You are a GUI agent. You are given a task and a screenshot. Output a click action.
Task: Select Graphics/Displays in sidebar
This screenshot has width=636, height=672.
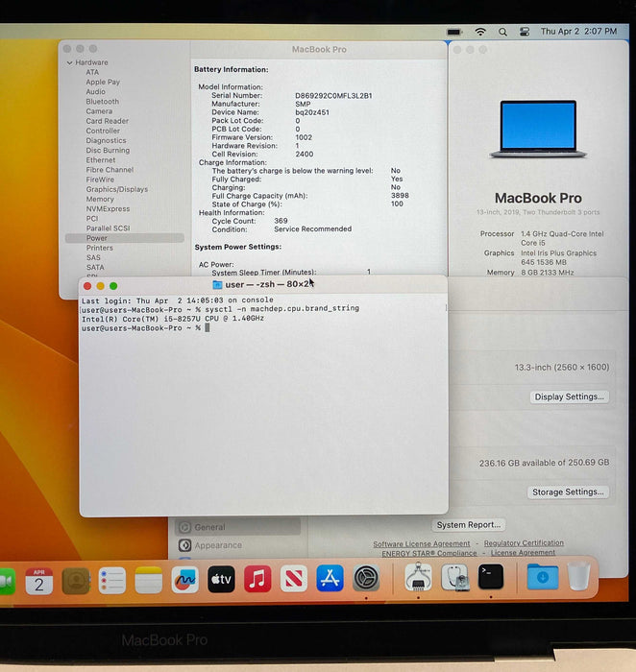pyautogui.click(x=116, y=189)
